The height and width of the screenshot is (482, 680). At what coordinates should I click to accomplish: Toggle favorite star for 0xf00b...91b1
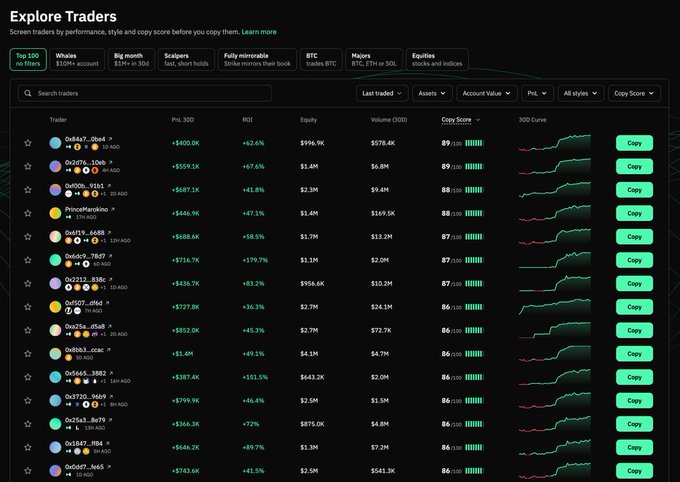(x=28, y=190)
